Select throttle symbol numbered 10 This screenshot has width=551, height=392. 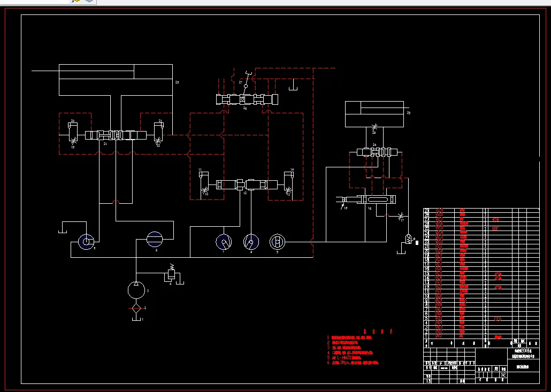205,191
